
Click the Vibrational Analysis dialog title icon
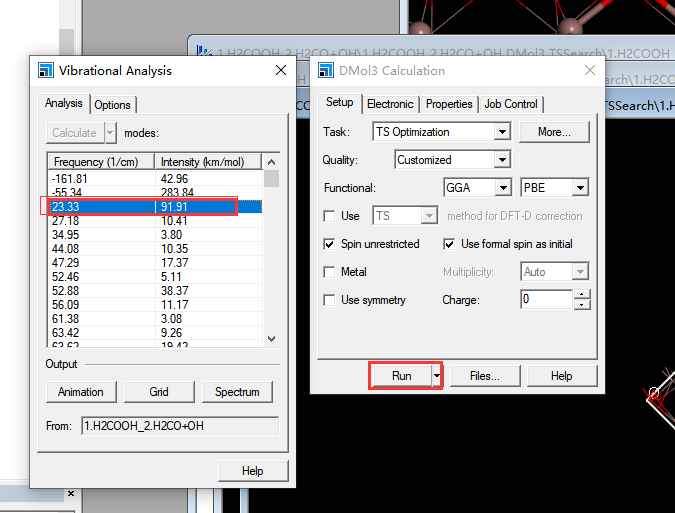point(46,71)
